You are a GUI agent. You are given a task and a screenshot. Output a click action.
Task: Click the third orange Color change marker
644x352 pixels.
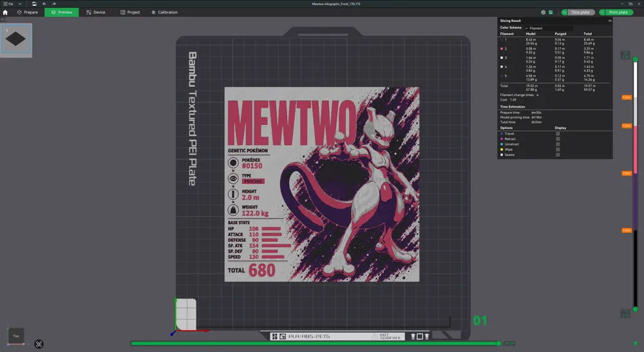[627, 173]
